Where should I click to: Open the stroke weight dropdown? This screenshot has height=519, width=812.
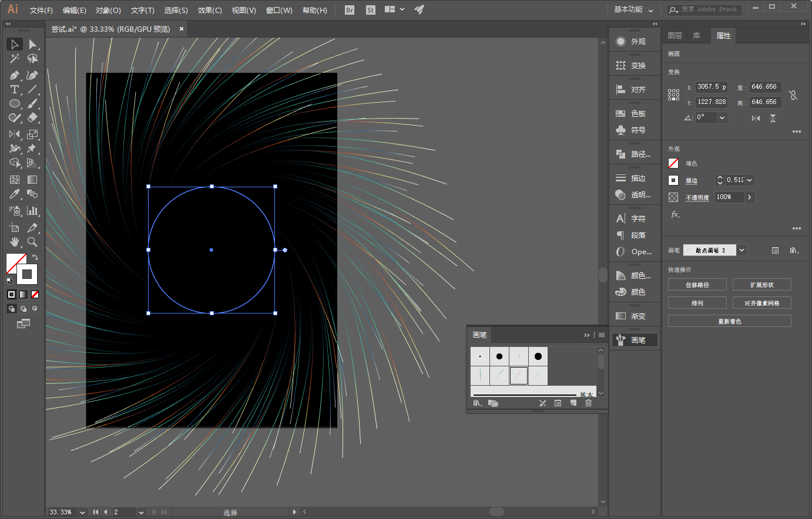(x=750, y=180)
